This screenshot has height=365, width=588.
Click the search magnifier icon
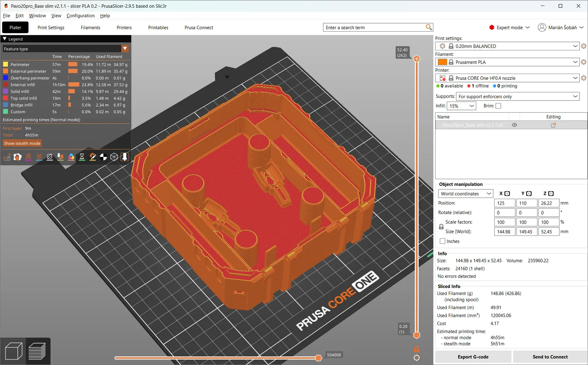[429, 27]
